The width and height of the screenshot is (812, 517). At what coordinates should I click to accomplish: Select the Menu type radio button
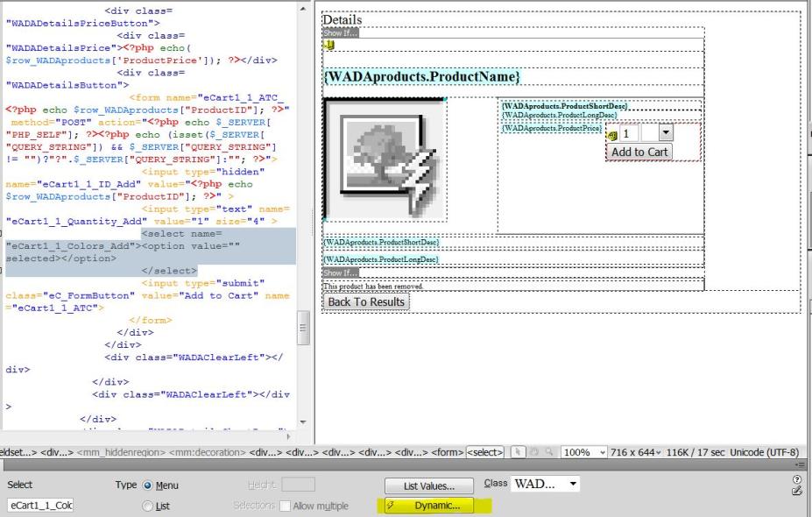(147, 485)
